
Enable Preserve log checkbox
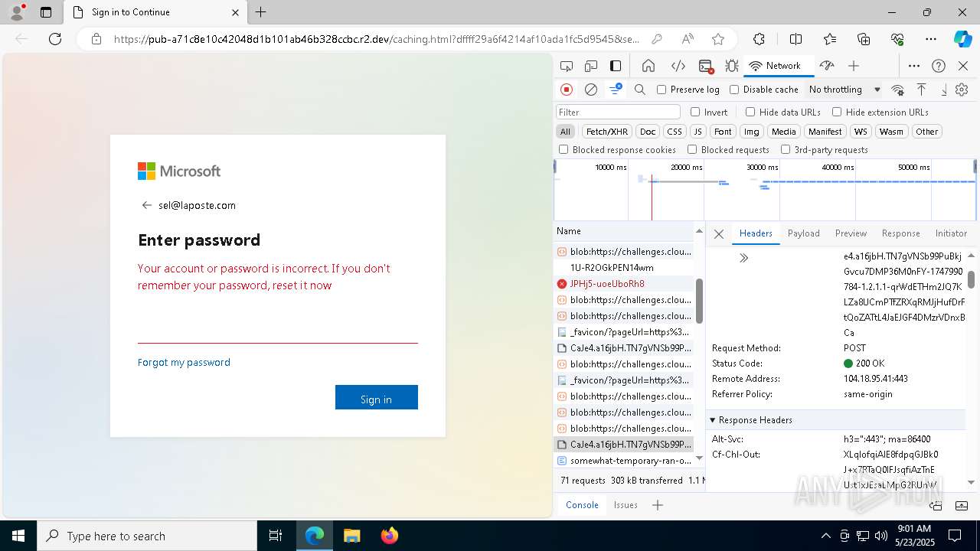(661, 90)
